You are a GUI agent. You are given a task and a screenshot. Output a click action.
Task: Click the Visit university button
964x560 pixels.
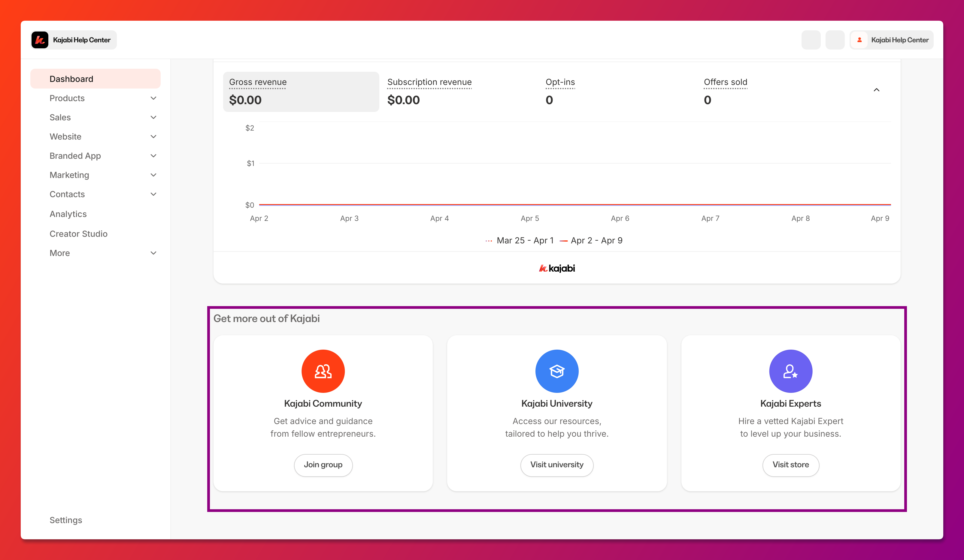pyautogui.click(x=556, y=465)
